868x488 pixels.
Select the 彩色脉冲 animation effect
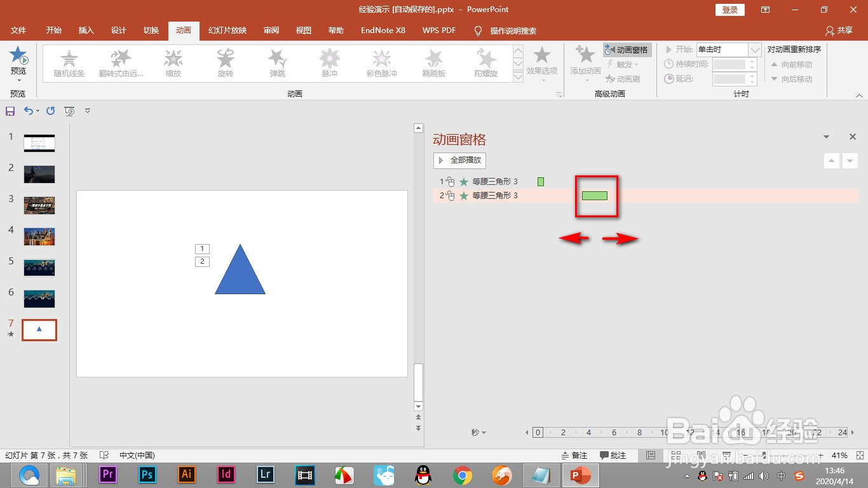pos(382,64)
